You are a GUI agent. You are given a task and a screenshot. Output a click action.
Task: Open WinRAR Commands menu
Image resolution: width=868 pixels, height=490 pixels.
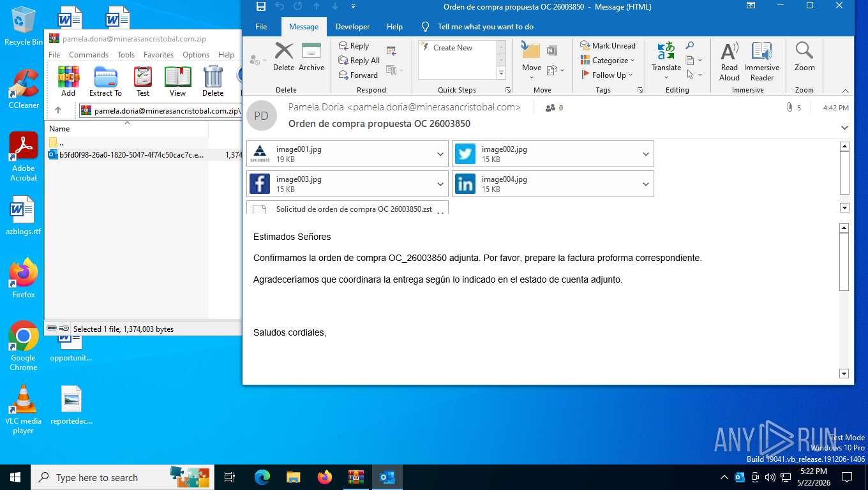pyautogui.click(x=89, y=55)
